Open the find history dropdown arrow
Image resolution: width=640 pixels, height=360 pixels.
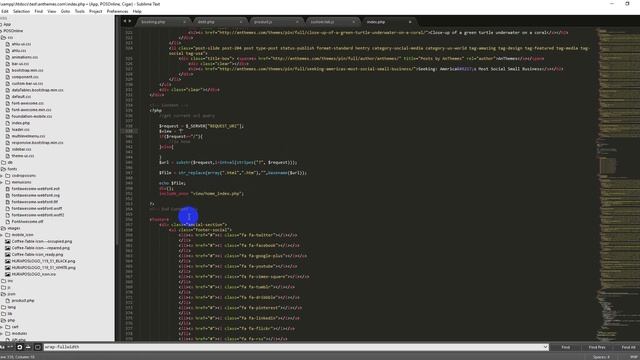tap(545, 347)
